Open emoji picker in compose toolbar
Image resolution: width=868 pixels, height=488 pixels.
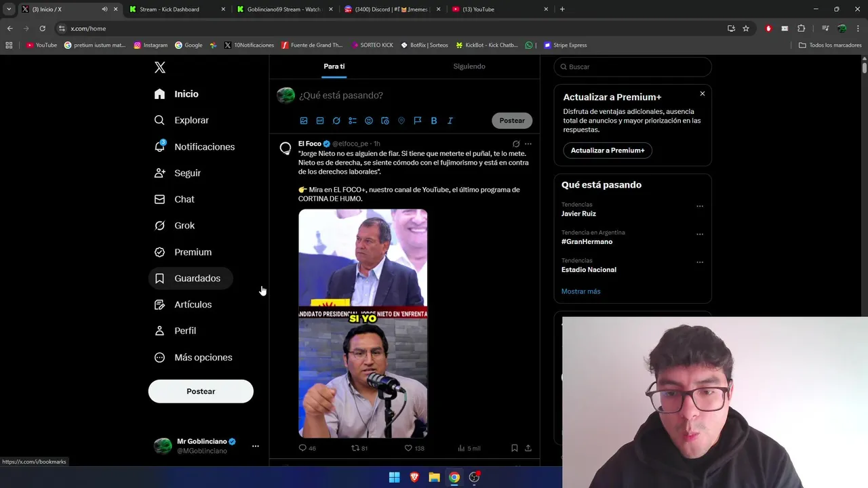369,121
